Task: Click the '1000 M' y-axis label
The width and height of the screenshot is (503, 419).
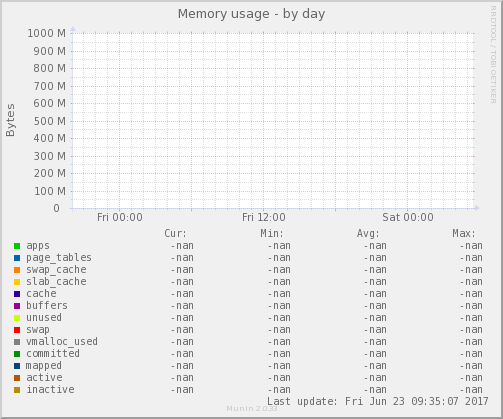Action: click(x=47, y=33)
